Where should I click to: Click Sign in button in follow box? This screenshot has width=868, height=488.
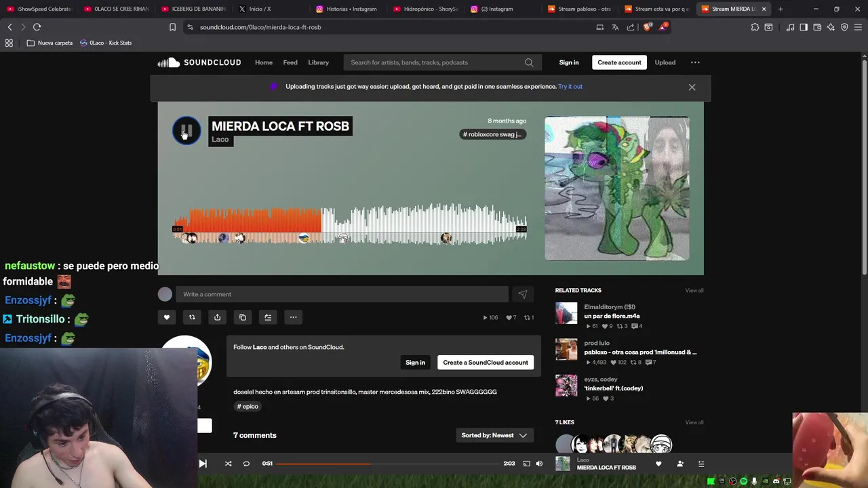click(415, 363)
